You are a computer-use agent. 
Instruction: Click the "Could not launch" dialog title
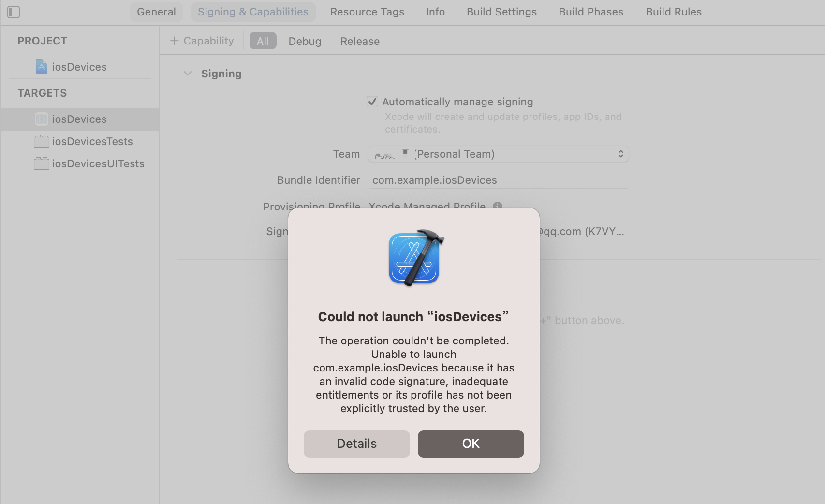point(413,317)
